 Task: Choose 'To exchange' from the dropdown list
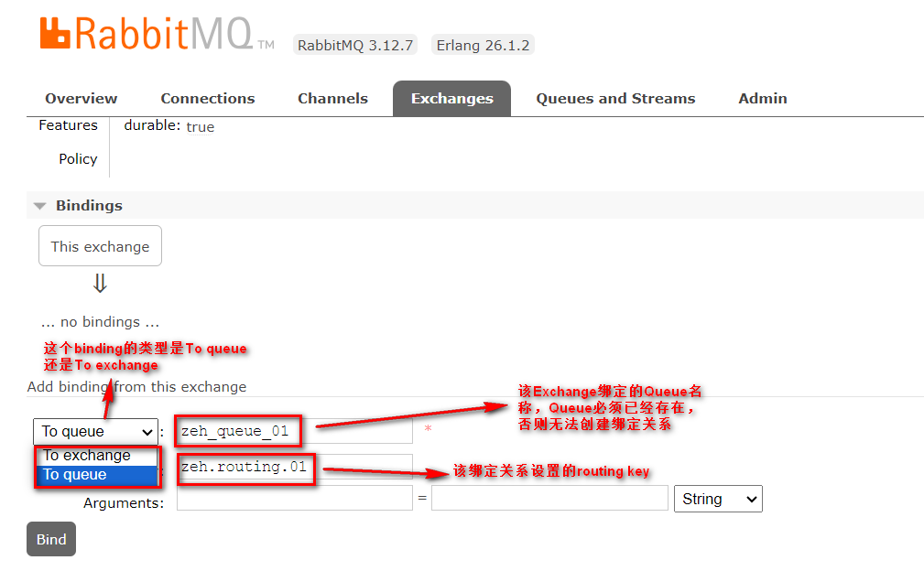click(x=88, y=455)
